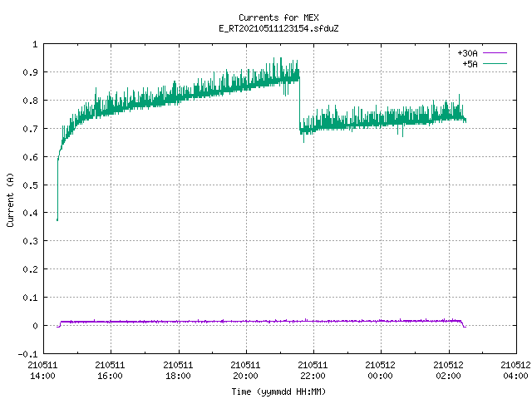Click the 'Current (A)' y-axis label

[x=10, y=199]
